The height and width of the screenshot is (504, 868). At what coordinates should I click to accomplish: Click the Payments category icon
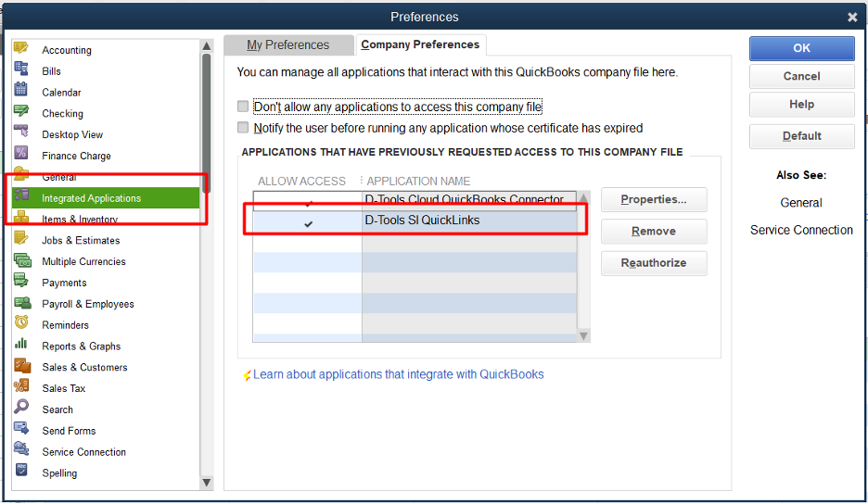21,281
